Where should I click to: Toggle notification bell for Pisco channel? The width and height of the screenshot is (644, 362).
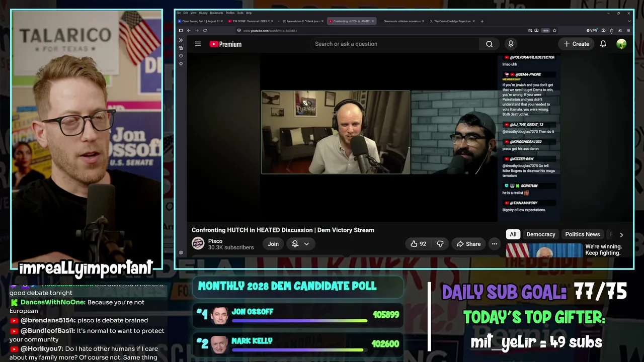pos(300,244)
